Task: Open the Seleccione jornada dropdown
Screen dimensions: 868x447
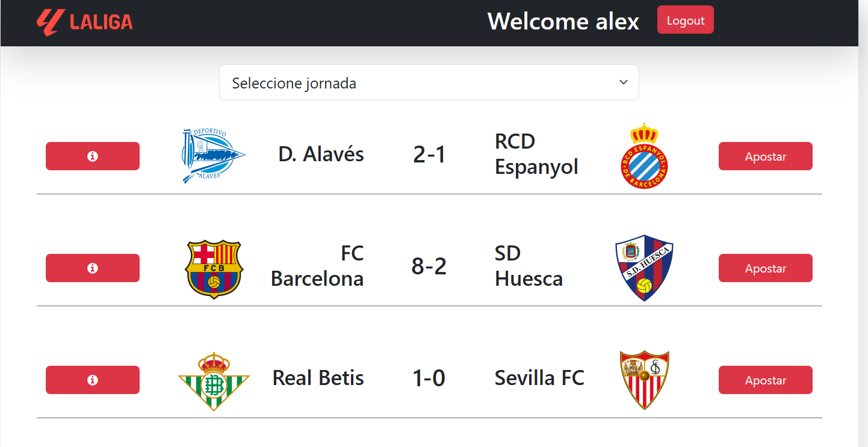Action: click(x=429, y=82)
